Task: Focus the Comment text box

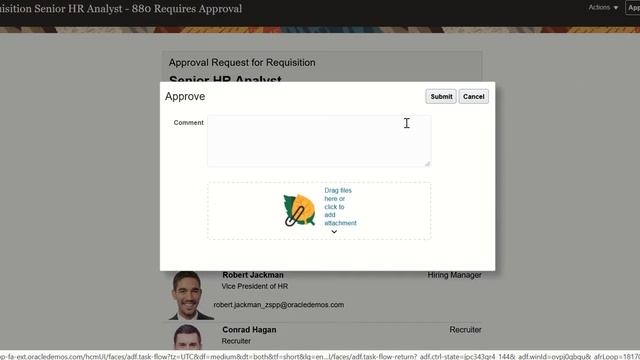Action: click(319, 141)
